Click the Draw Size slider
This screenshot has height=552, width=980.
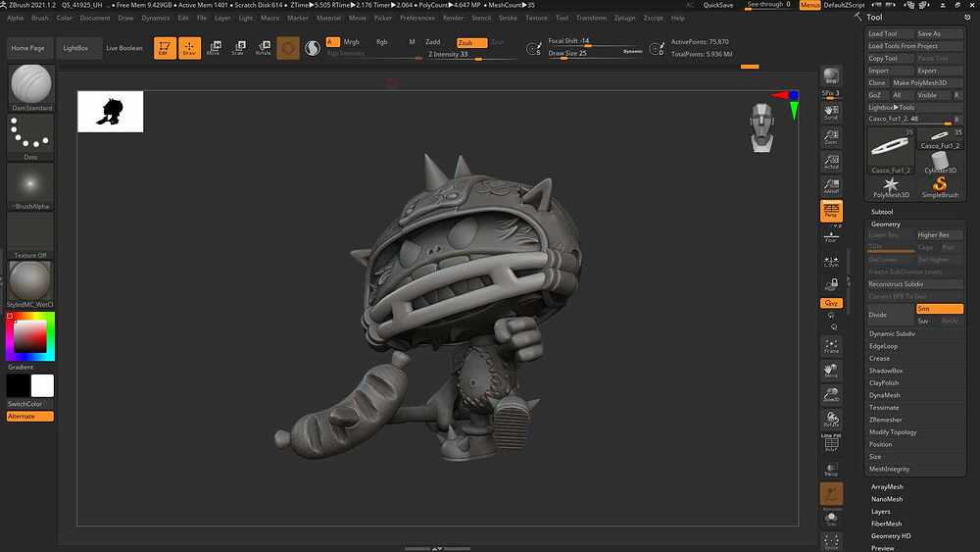tap(596, 54)
